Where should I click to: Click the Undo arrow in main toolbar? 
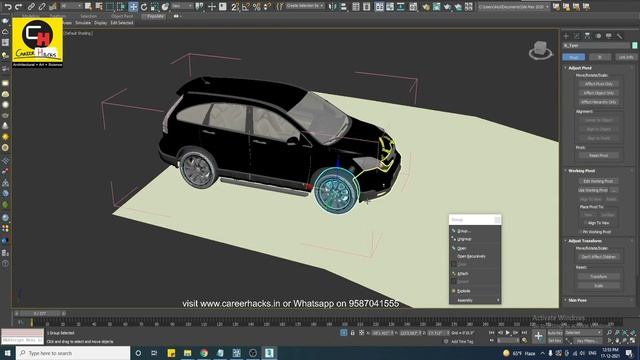8,7
